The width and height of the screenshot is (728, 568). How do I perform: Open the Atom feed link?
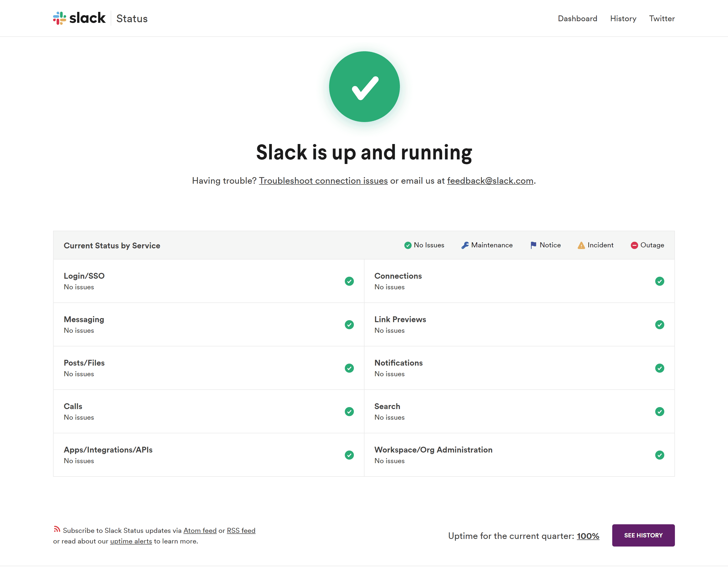click(200, 530)
